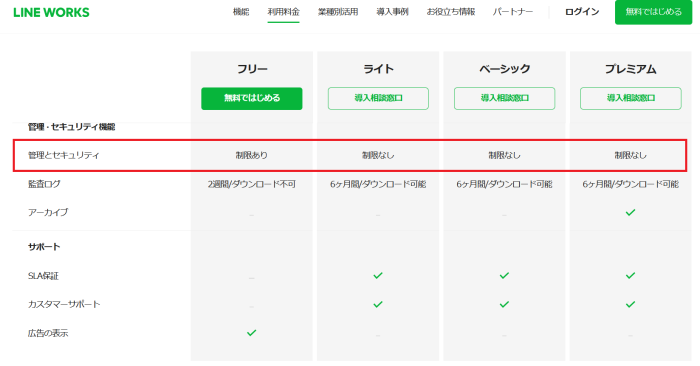Click the 広告の表示 row label
Image resolution: width=700 pixels, height=366 pixels.
48,333
